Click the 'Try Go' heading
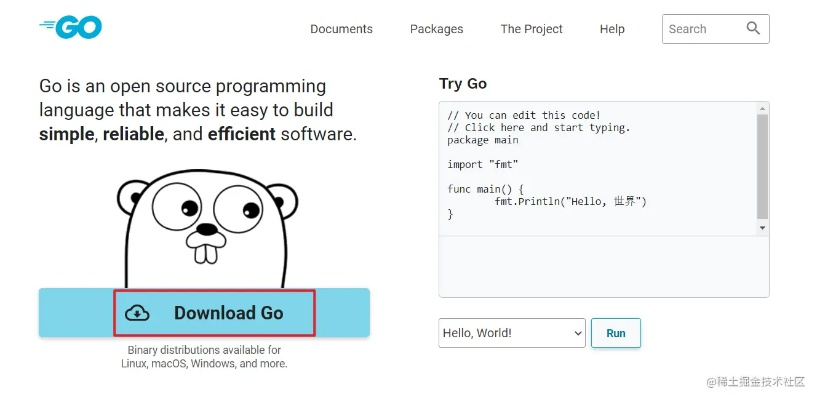 (x=463, y=84)
